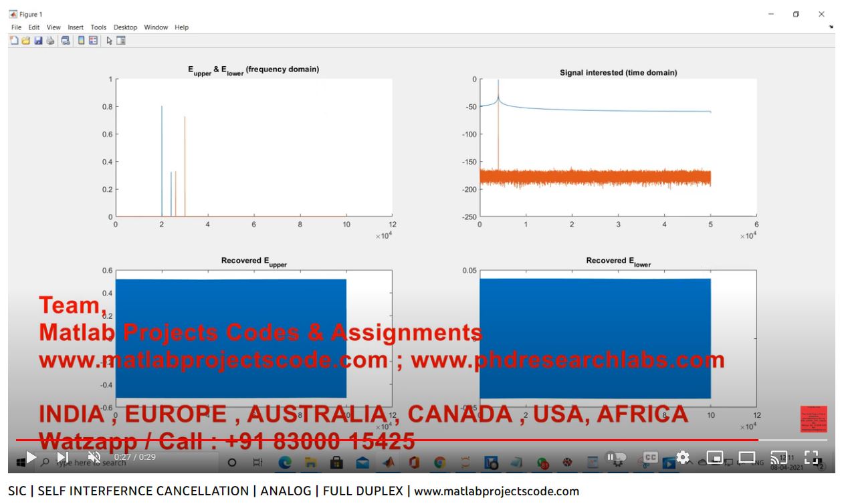Play the video with the play button
This screenshot has height=504, width=842.
(31, 458)
